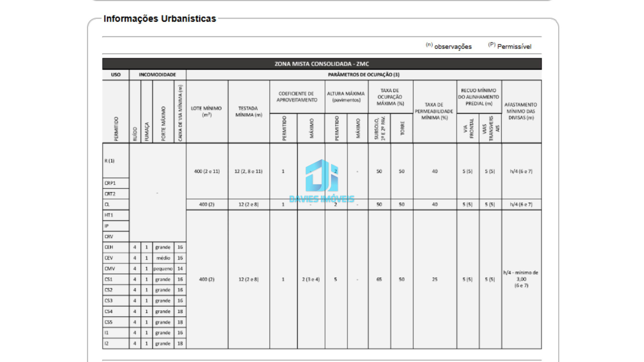
Task: Click the '400 (2 e 11)' lot size cell
Action: [x=207, y=171]
